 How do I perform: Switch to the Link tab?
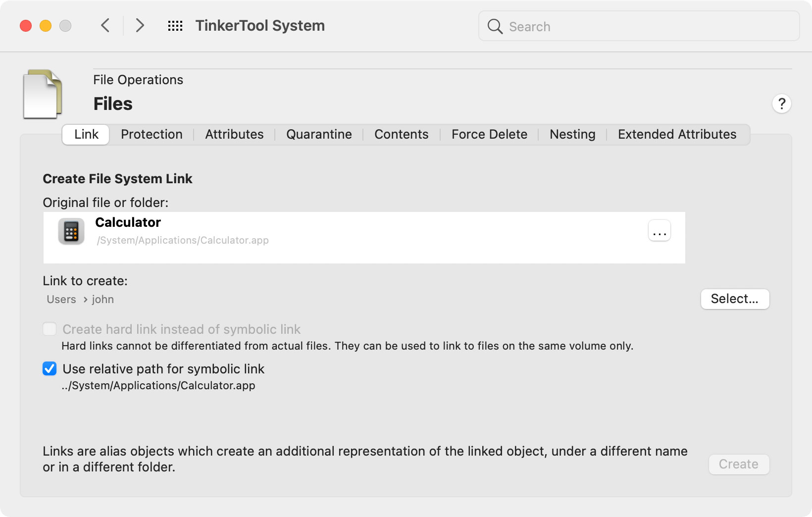[x=86, y=135]
